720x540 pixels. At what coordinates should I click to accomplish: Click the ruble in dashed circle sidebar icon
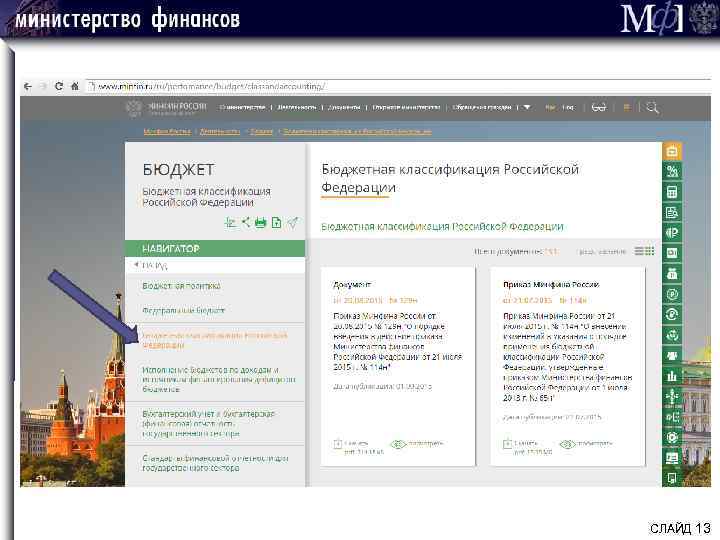point(672,294)
